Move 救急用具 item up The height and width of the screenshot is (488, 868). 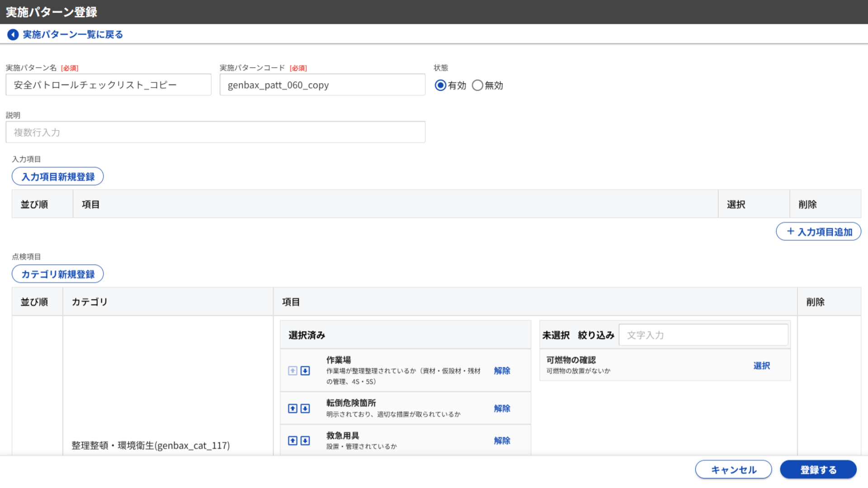click(x=292, y=441)
